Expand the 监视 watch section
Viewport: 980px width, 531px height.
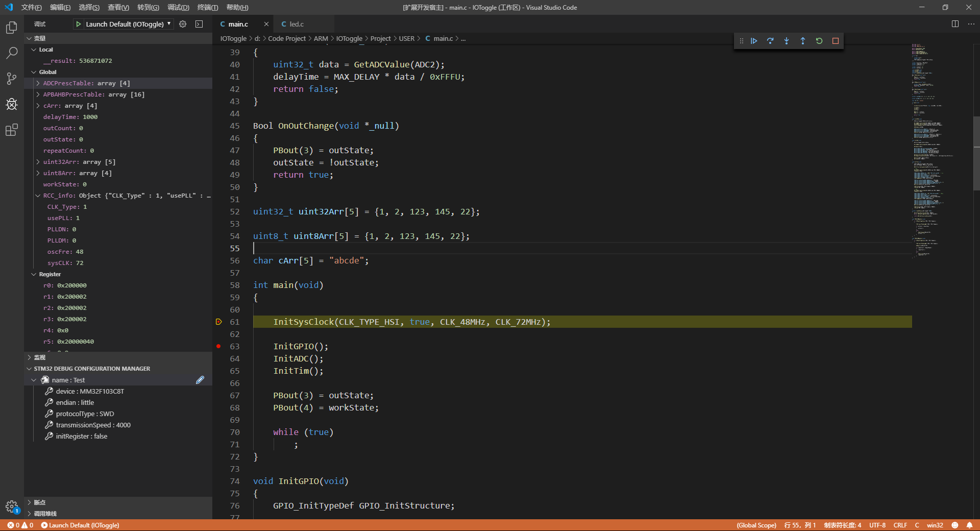click(118, 357)
